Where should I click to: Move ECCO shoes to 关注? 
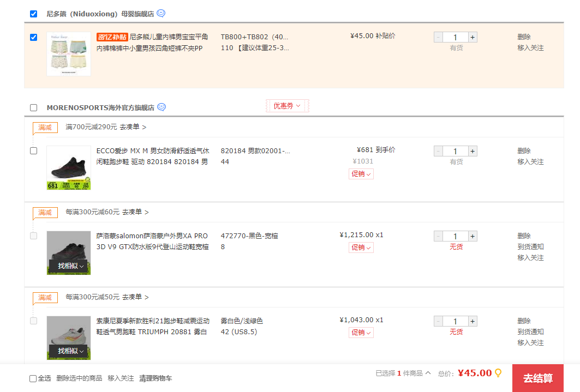(530, 161)
